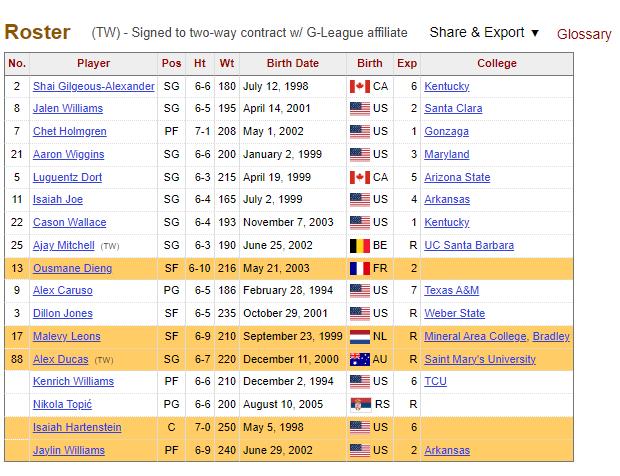Open the Share & Export dropdown
Screen dimensions: 620x476
pos(484,32)
